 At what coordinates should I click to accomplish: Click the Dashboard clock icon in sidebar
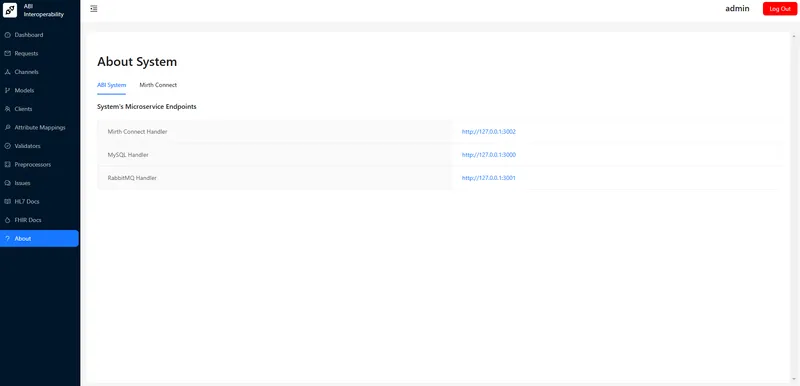coord(8,35)
